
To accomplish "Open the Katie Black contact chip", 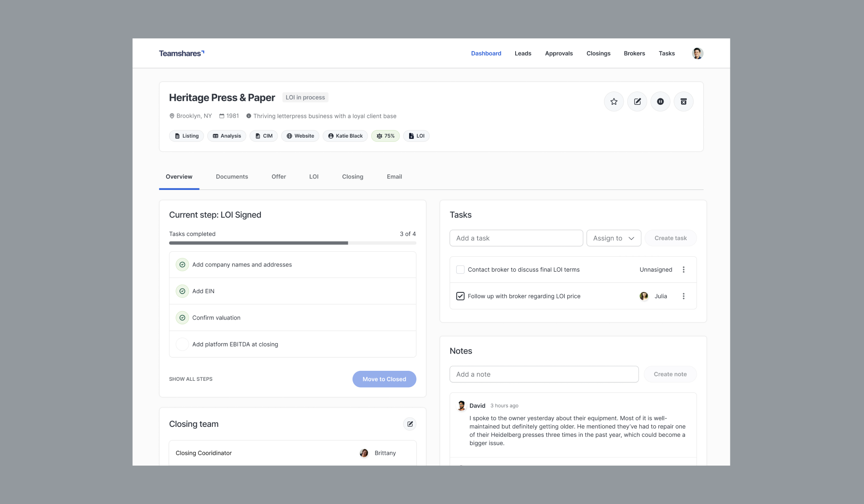I will pyautogui.click(x=345, y=136).
